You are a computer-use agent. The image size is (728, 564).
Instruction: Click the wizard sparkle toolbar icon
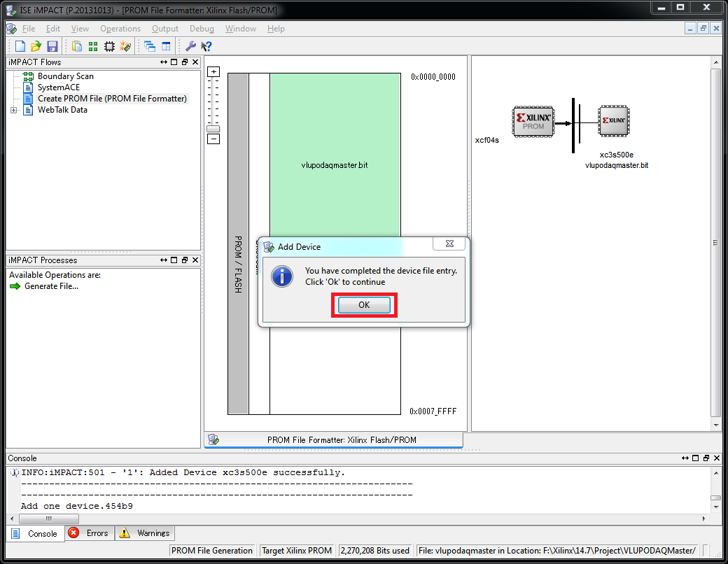(x=125, y=46)
